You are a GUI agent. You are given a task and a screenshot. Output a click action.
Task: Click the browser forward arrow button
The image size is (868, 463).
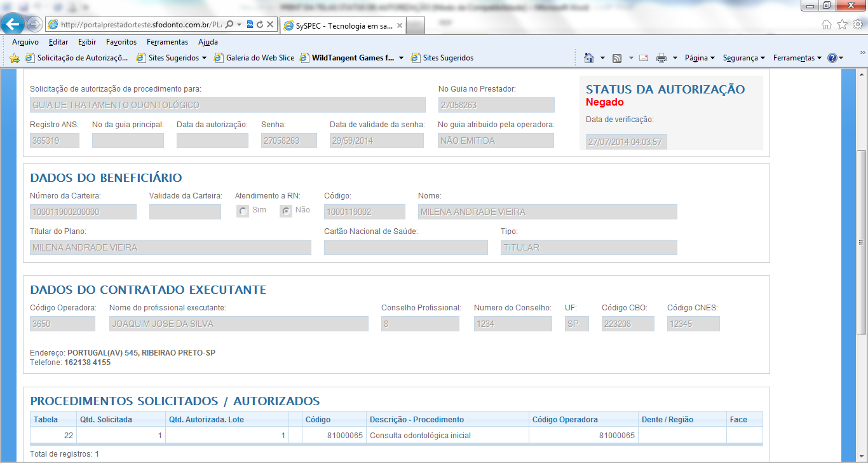click(35, 25)
